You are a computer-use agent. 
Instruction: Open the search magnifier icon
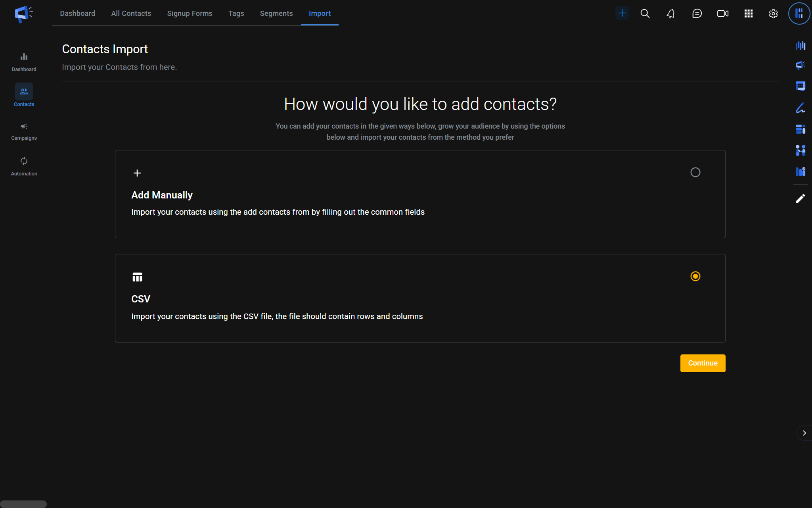coord(645,13)
